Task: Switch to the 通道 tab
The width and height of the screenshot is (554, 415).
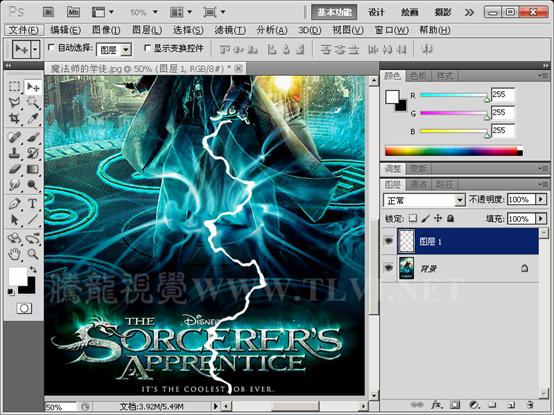Action: (418, 184)
